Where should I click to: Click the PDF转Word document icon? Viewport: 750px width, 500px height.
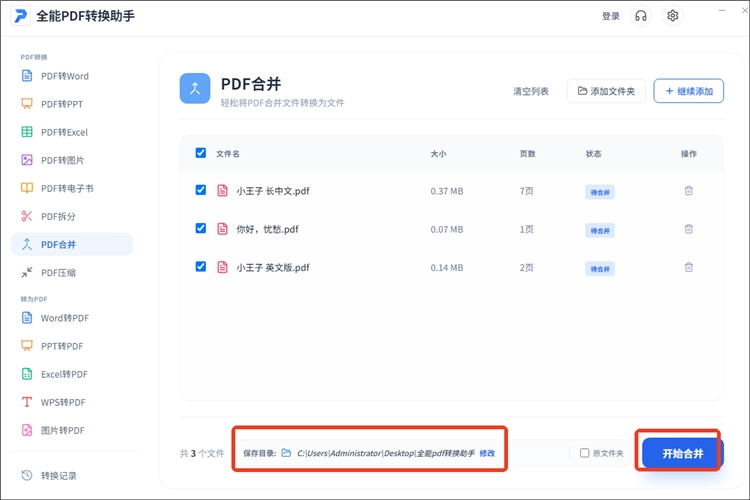coord(27,76)
